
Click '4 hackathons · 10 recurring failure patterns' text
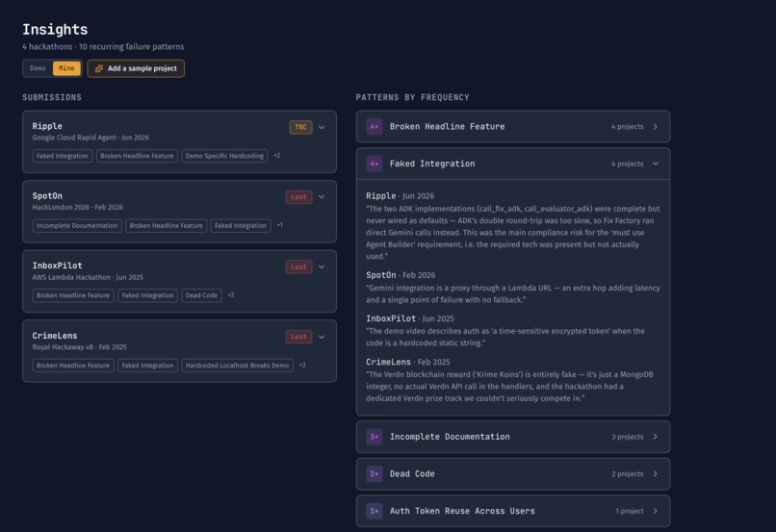tap(103, 46)
